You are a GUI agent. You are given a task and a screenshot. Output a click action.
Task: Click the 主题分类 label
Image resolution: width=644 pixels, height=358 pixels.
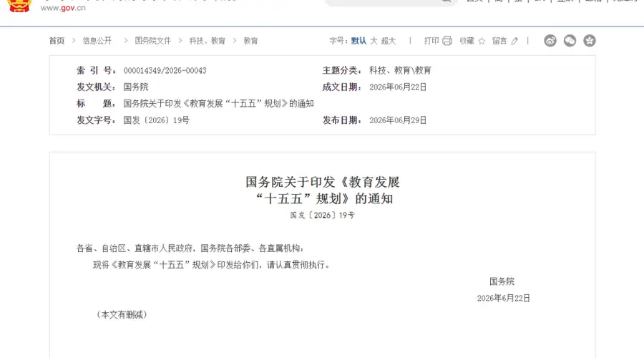tap(342, 70)
